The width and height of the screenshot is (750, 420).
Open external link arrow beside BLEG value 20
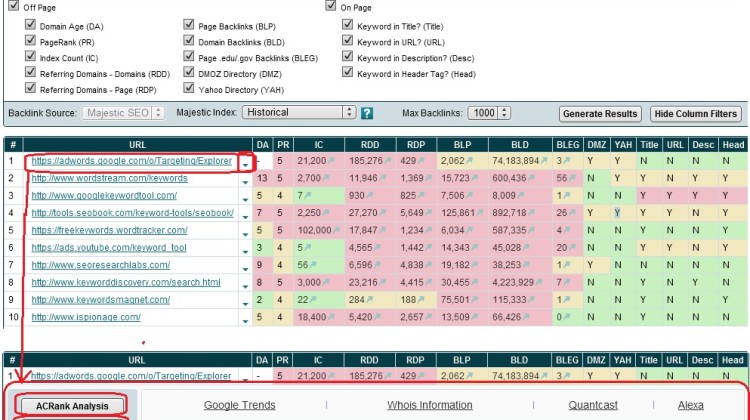click(x=572, y=248)
